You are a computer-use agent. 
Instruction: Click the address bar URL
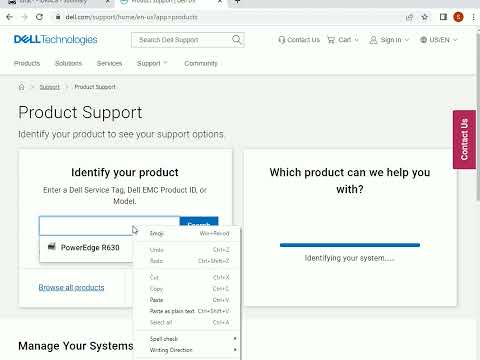(131, 17)
